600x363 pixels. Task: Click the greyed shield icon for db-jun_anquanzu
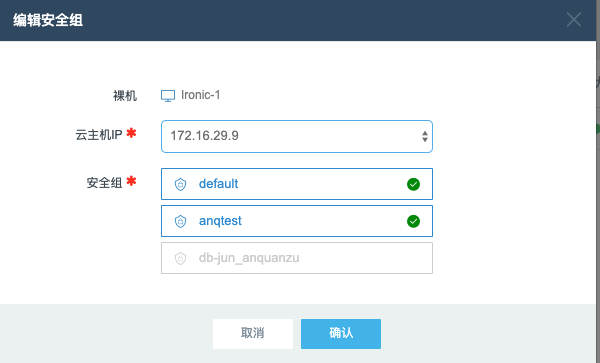pyautogui.click(x=180, y=259)
